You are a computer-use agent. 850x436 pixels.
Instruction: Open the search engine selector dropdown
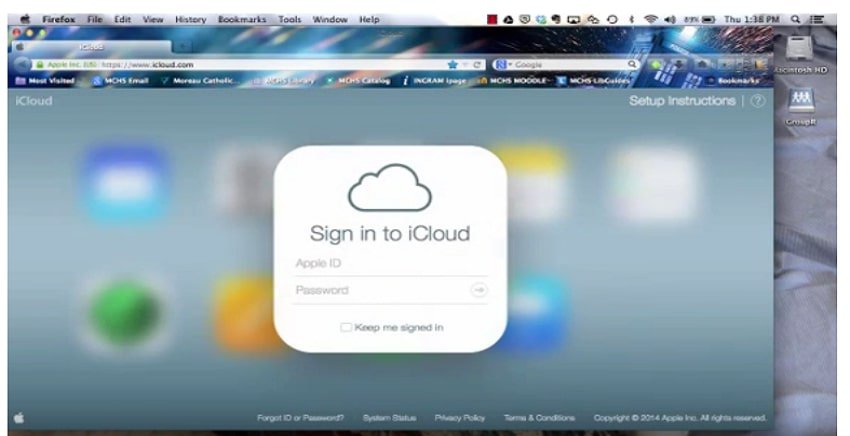click(503, 65)
